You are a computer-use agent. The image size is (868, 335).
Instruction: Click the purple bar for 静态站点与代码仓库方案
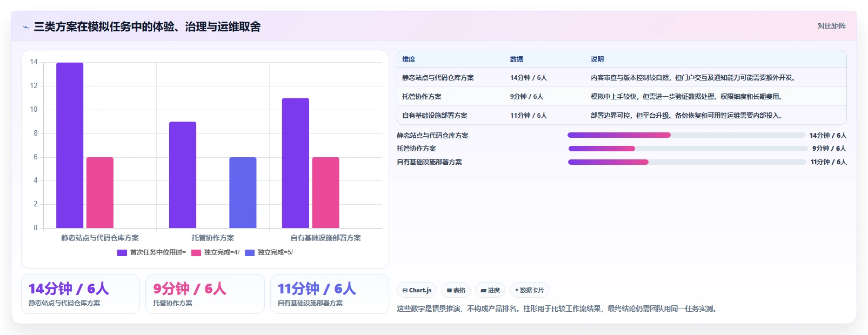coord(70,145)
